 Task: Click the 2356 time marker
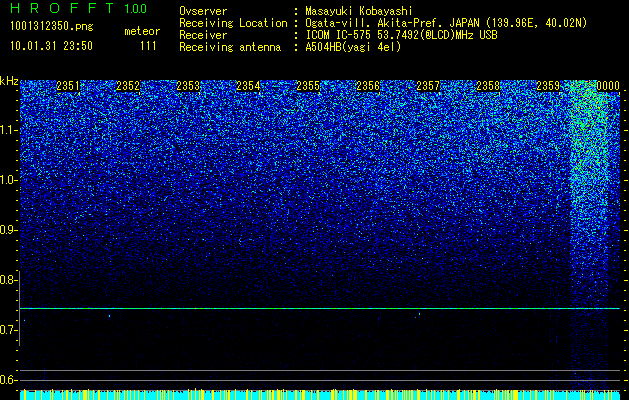pos(368,86)
